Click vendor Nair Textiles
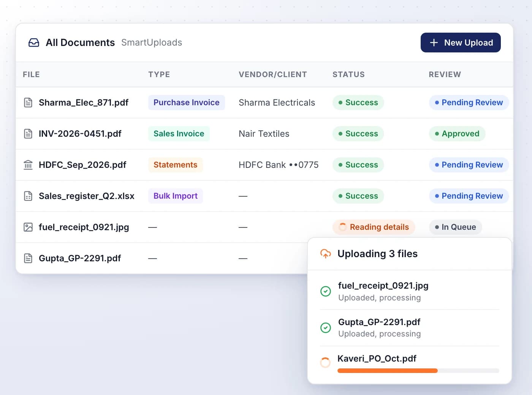The width and height of the screenshot is (532, 395). (264, 134)
